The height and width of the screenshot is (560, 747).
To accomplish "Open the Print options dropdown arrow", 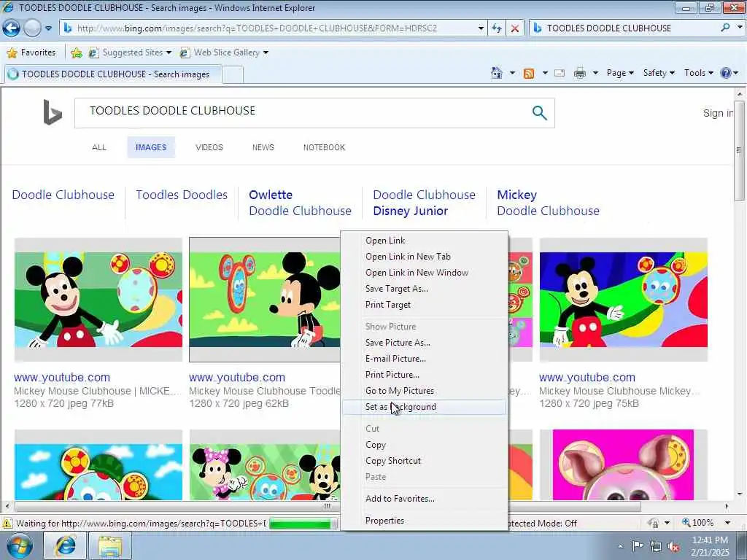I will click(595, 73).
